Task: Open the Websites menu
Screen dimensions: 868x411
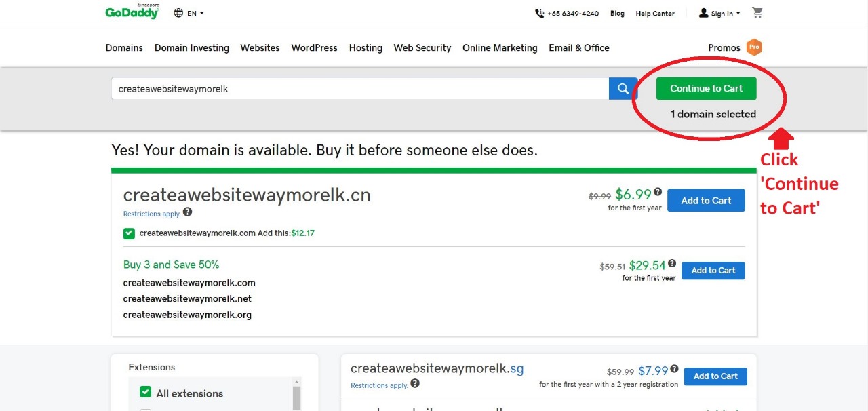Action: [x=260, y=48]
